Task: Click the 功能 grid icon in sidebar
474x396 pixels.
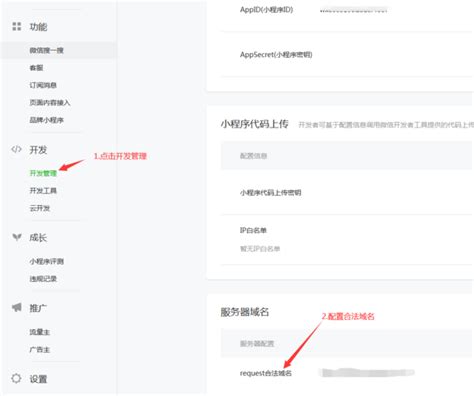Action: 17,26
